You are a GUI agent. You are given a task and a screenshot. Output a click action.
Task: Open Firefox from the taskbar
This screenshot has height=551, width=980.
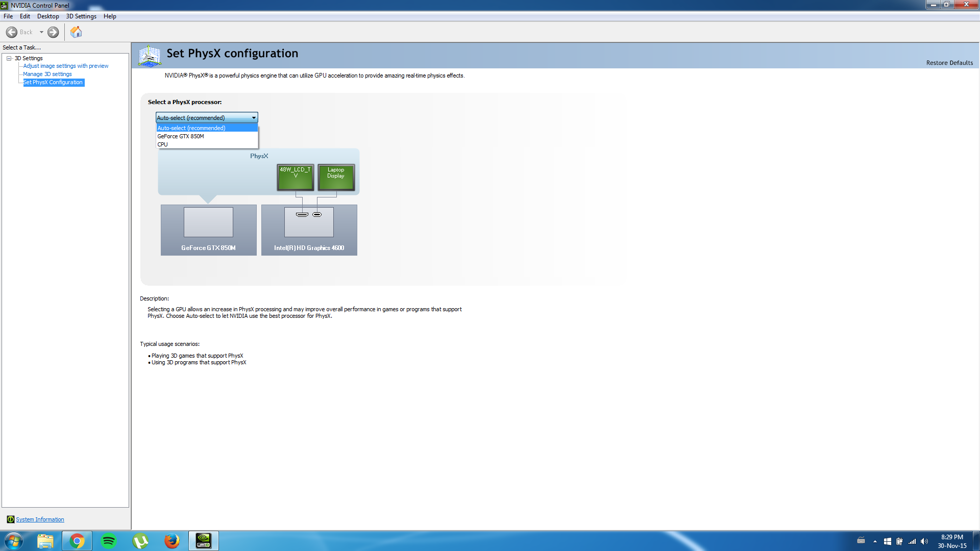(x=172, y=541)
